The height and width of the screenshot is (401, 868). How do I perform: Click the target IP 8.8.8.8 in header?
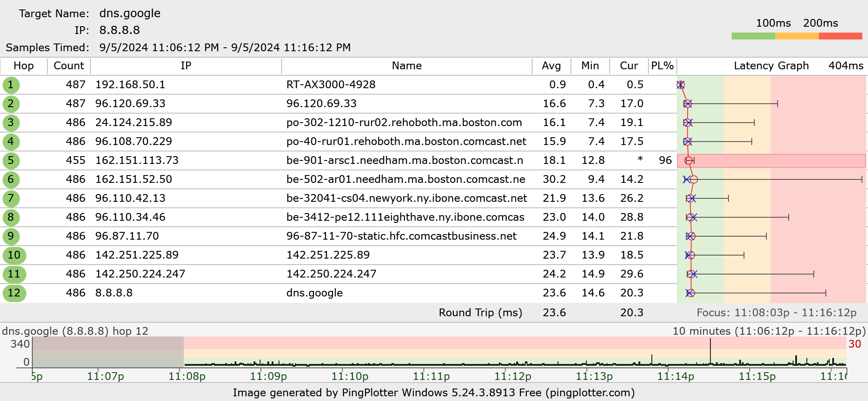pos(120,30)
